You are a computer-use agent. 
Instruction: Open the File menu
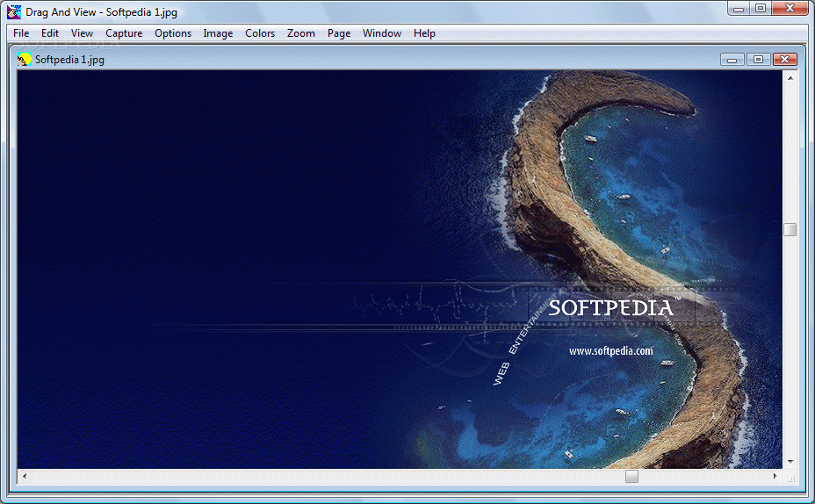coord(21,33)
